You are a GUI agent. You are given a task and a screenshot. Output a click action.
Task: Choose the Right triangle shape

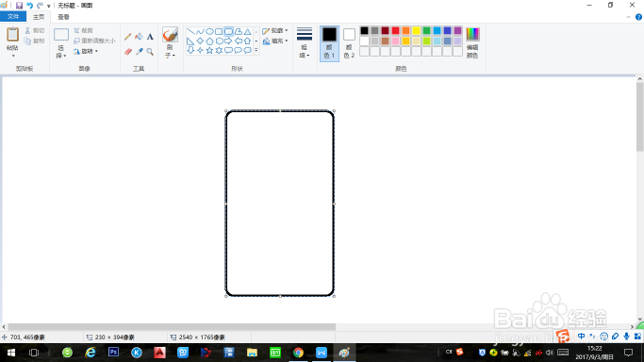pos(190,41)
